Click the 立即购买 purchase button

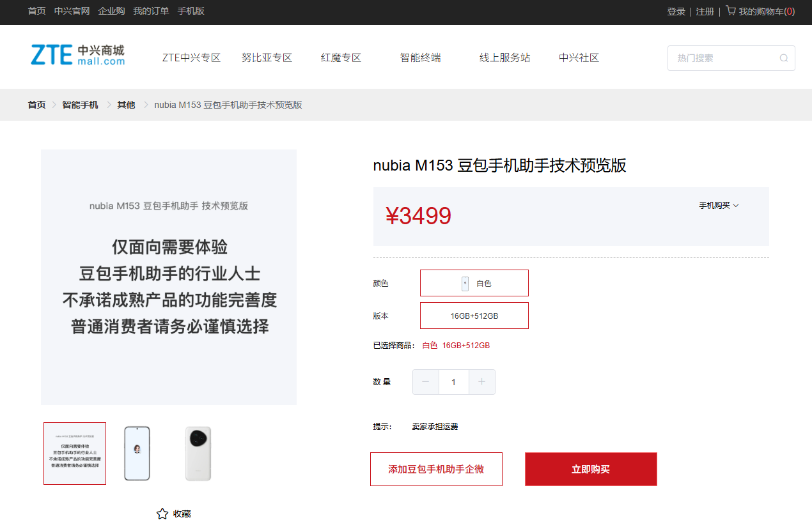(x=590, y=469)
